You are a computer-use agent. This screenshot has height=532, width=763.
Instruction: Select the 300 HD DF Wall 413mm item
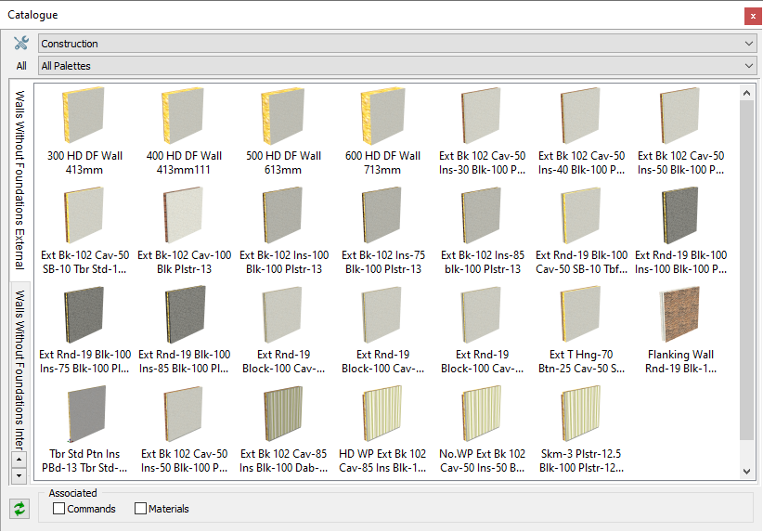pyautogui.click(x=84, y=132)
